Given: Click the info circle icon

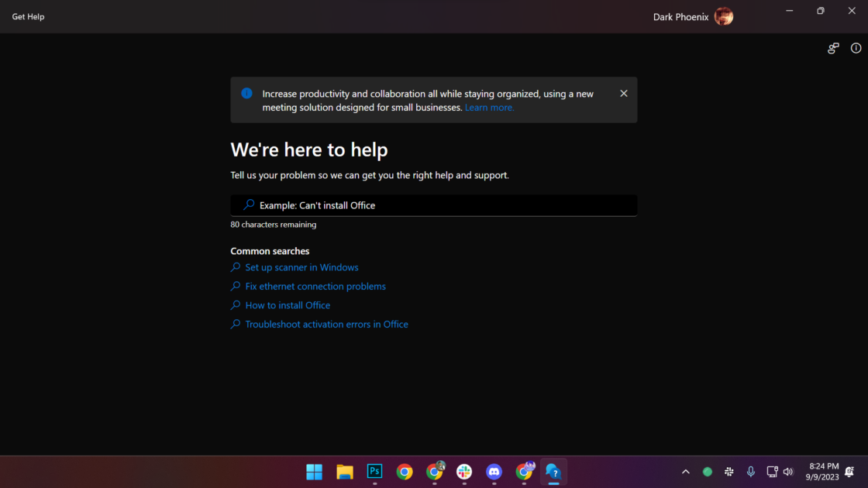Looking at the screenshot, I should coord(856,48).
